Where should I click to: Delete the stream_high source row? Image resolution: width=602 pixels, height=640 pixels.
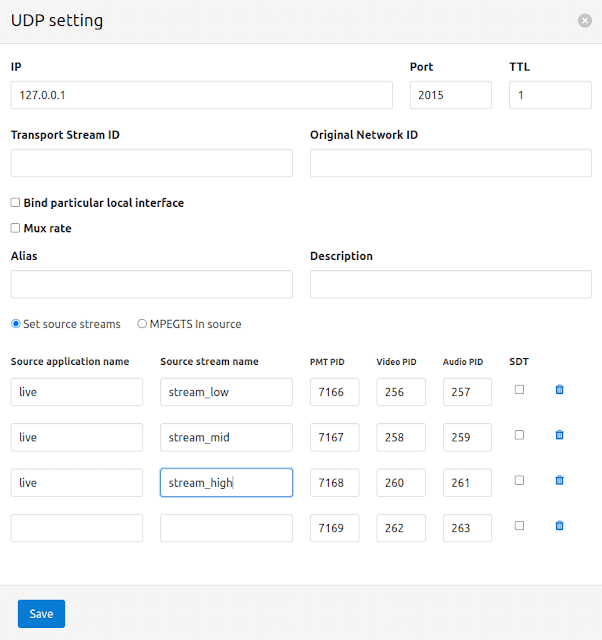point(559,480)
